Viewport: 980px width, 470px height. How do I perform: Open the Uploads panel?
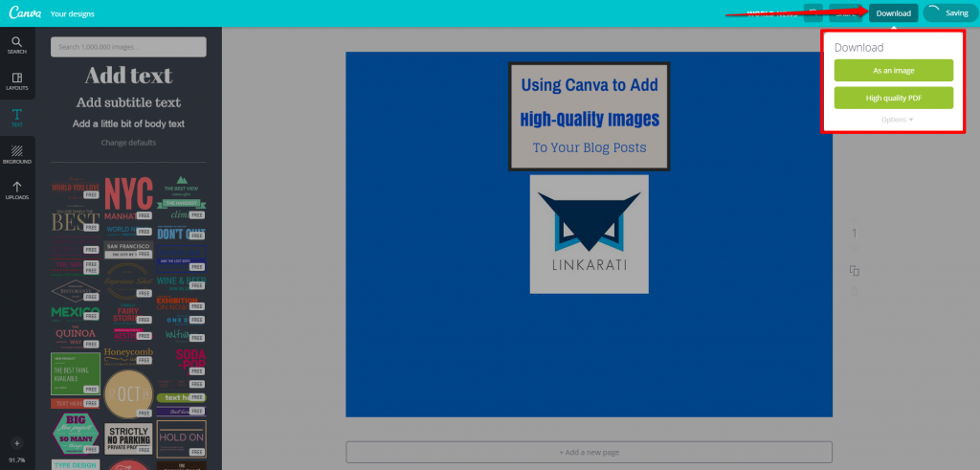click(17, 190)
